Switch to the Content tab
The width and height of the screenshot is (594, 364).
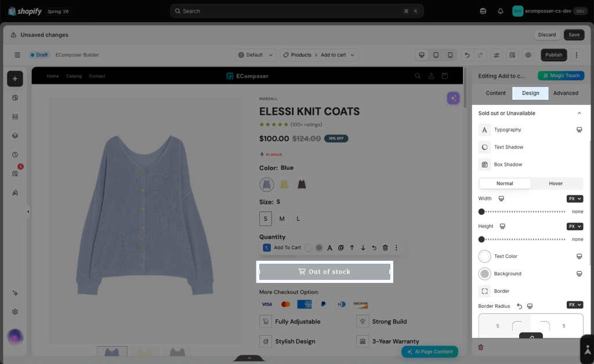(495, 93)
